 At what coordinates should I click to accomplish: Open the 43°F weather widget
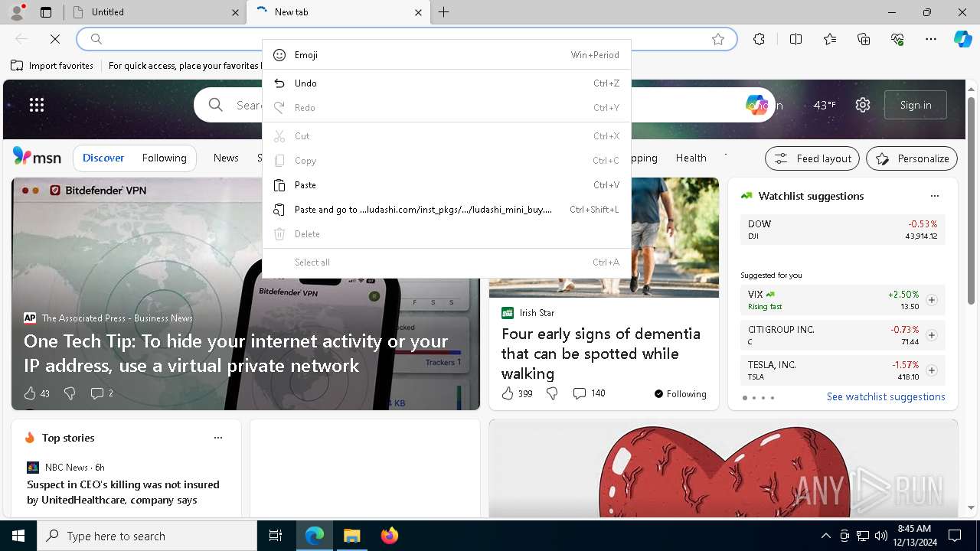tap(825, 105)
